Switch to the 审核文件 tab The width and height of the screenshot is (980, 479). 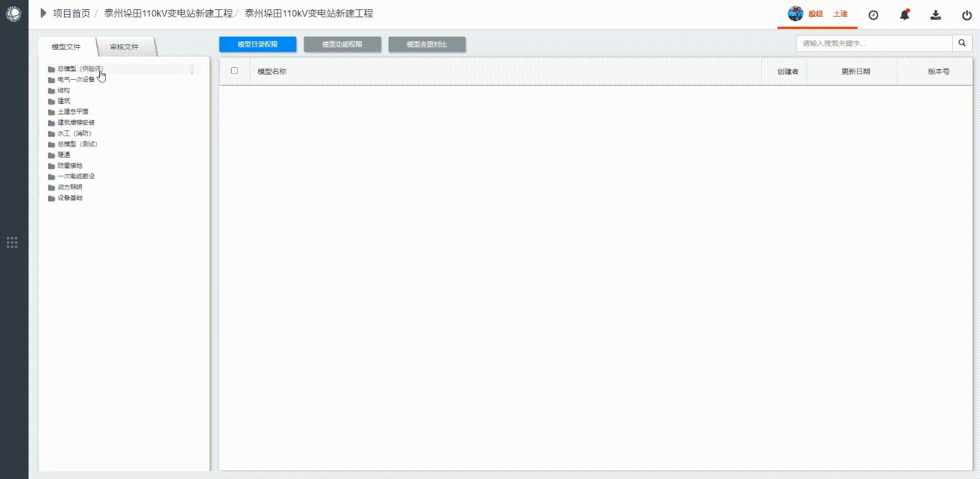(124, 47)
